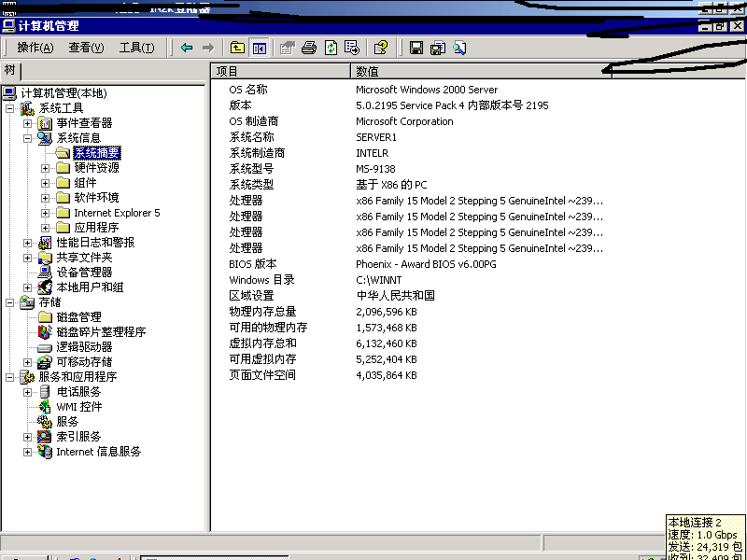Expand the 组件 folder
Viewport: 747px width, 560px height.
pyautogui.click(x=45, y=183)
